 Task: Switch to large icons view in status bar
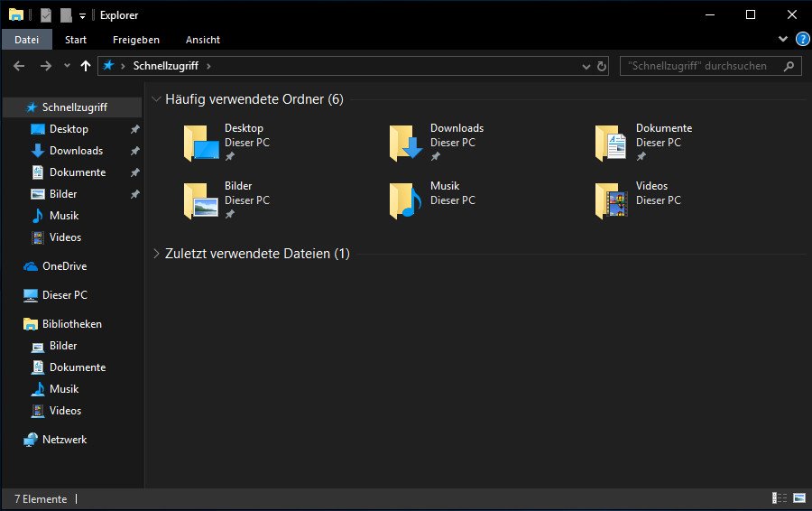(799, 498)
